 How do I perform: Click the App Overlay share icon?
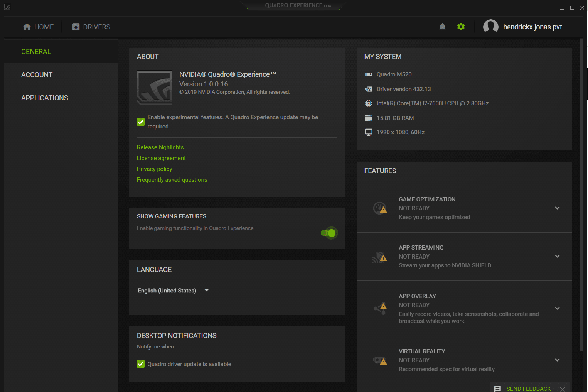click(x=380, y=308)
